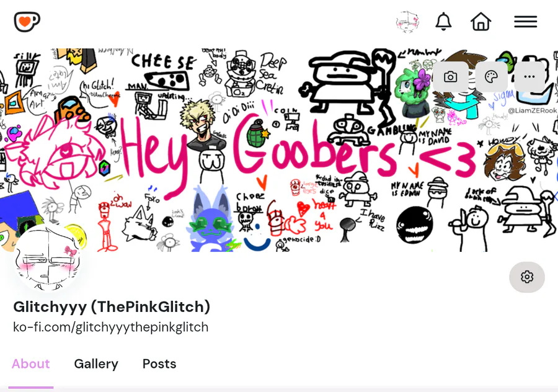This screenshot has height=392, width=558.
Task: Click the @LiamZERook watermark on cover
Action: pyautogui.click(x=533, y=111)
